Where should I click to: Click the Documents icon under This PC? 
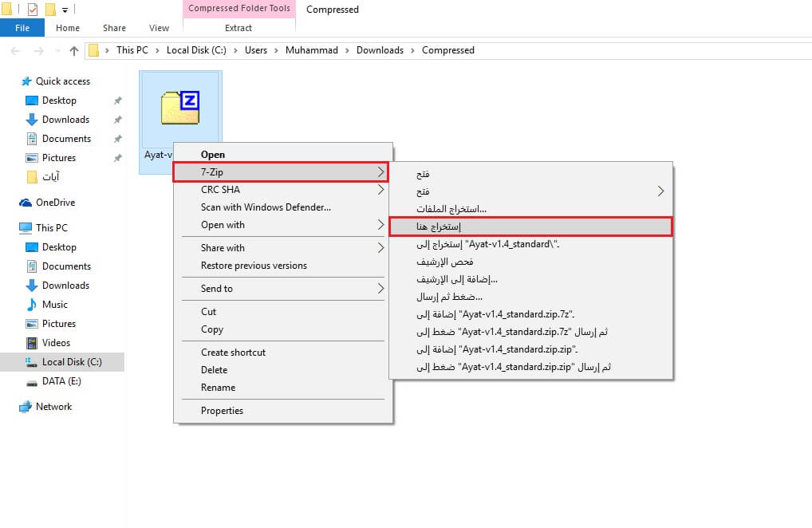tap(32, 266)
